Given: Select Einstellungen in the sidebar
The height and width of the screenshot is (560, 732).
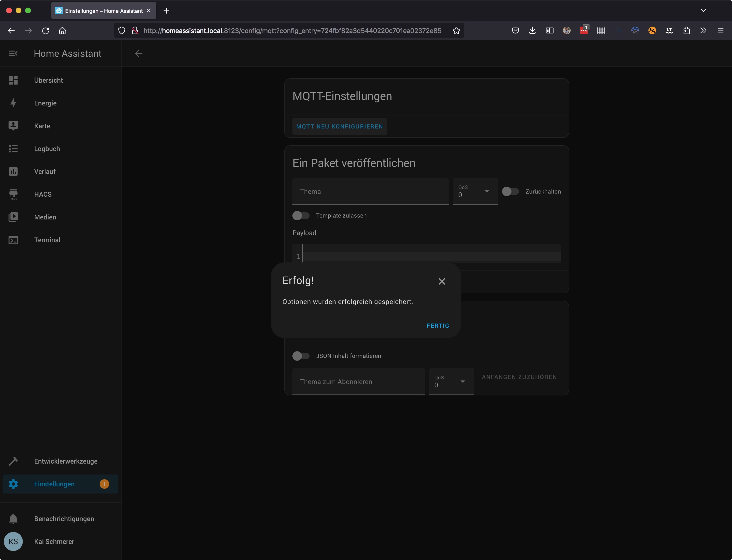Looking at the screenshot, I should click(54, 484).
